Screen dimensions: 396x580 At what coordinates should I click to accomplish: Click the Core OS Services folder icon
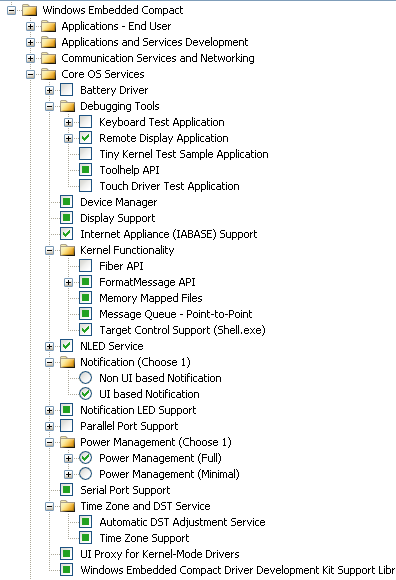48,74
